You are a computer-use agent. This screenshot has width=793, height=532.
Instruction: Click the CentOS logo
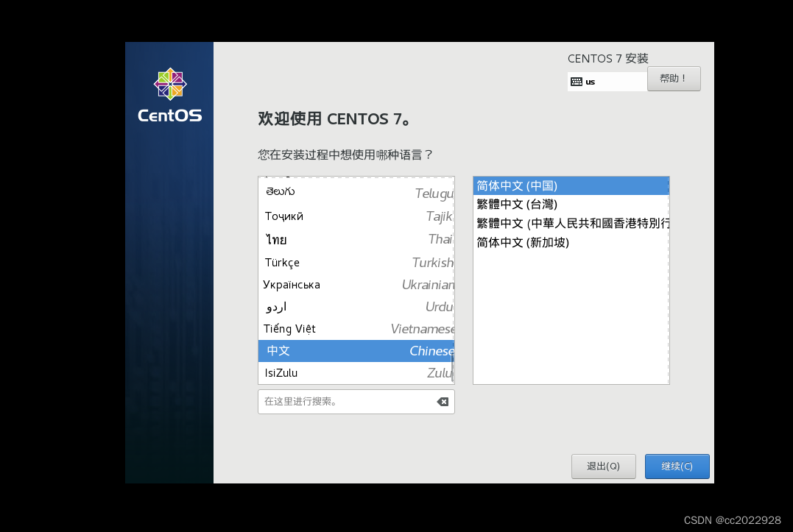click(x=170, y=96)
